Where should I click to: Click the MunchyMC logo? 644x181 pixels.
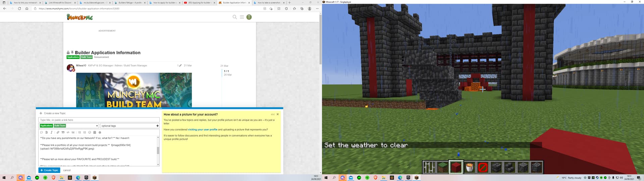(79, 17)
